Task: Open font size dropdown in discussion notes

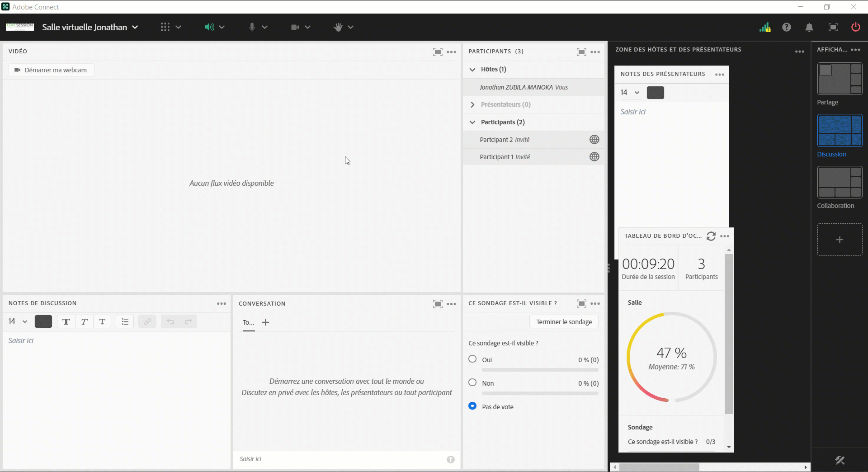Action: tap(18, 321)
